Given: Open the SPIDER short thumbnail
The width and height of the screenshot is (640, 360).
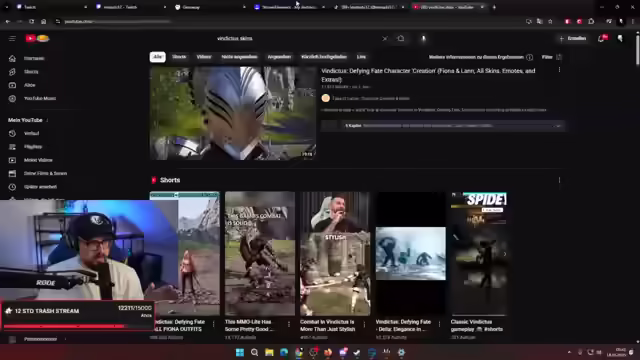Looking at the screenshot, I should [479, 253].
